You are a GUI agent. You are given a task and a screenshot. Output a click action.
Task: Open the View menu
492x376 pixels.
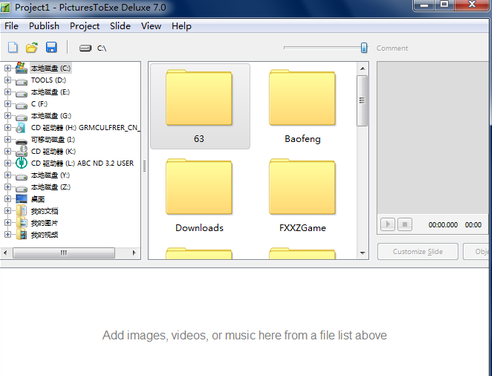coord(151,26)
